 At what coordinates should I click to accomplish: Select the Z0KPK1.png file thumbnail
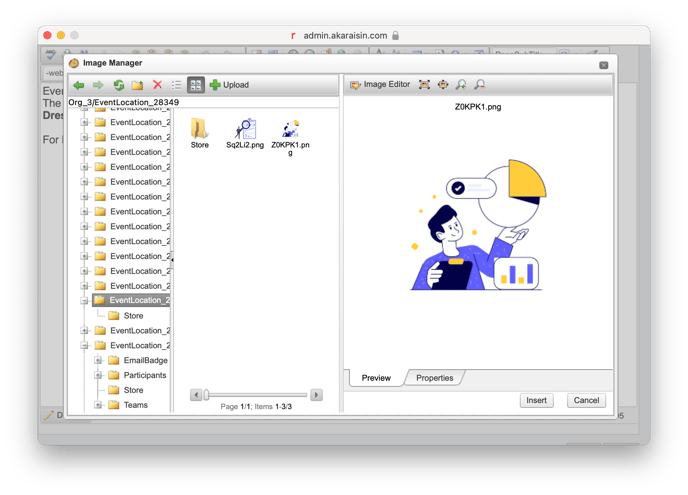(x=290, y=137)
